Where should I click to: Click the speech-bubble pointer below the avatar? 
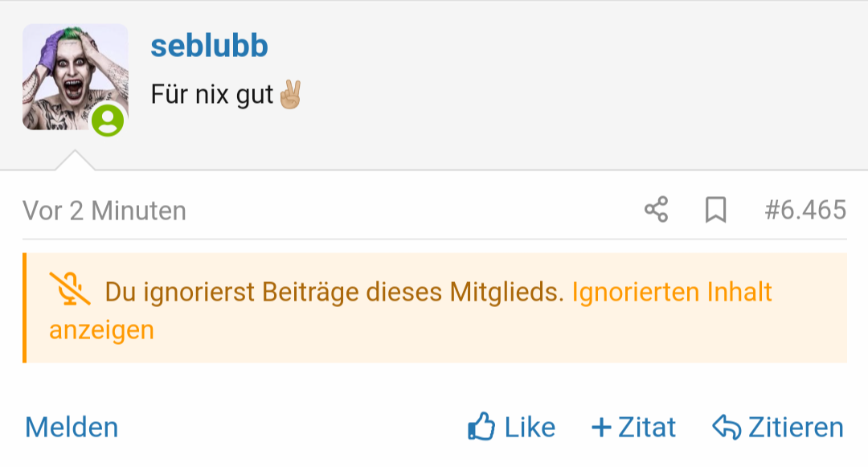(75, 160)
